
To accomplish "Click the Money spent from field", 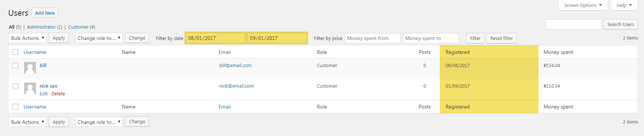I will pyautogui.click(x=373, y=38).
